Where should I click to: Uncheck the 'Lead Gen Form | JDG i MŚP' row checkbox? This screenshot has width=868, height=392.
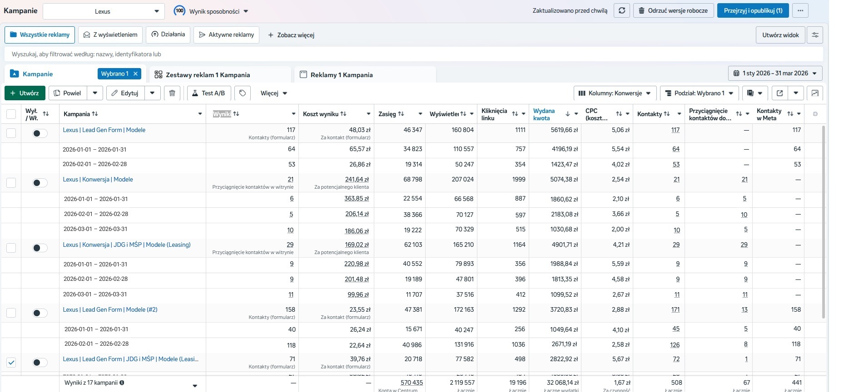point(11,363)
